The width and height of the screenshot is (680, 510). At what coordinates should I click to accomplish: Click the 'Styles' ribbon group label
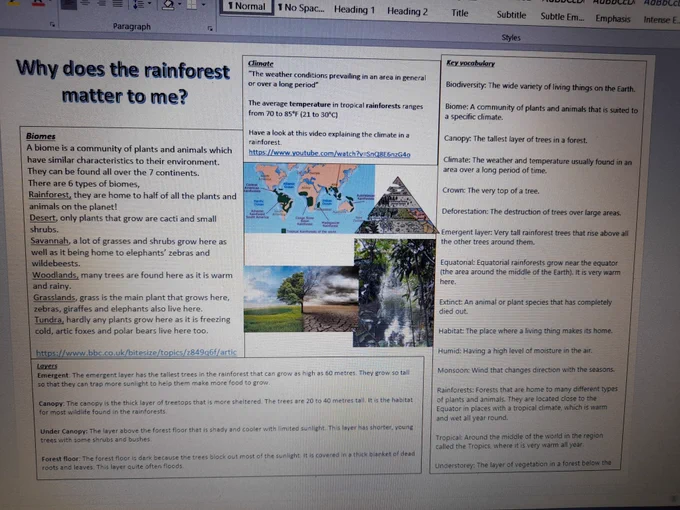point(511,37)
